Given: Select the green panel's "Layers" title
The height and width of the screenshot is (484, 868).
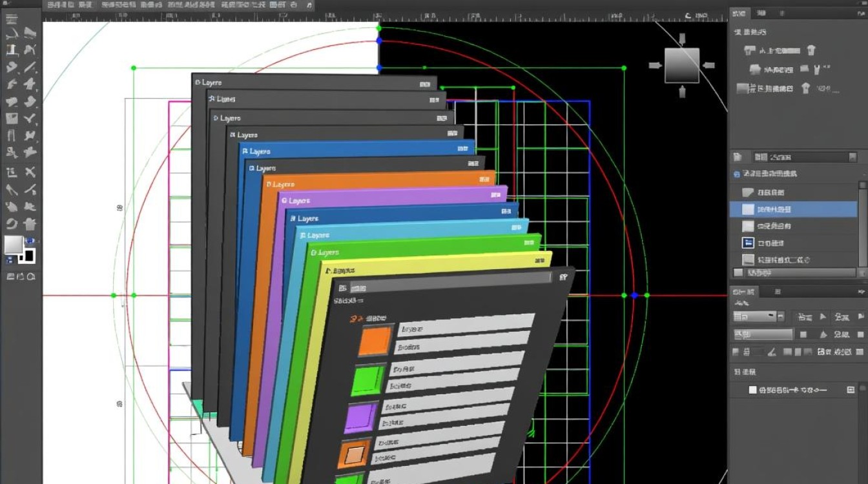Looking at the screenshot, I should [327, 252].
